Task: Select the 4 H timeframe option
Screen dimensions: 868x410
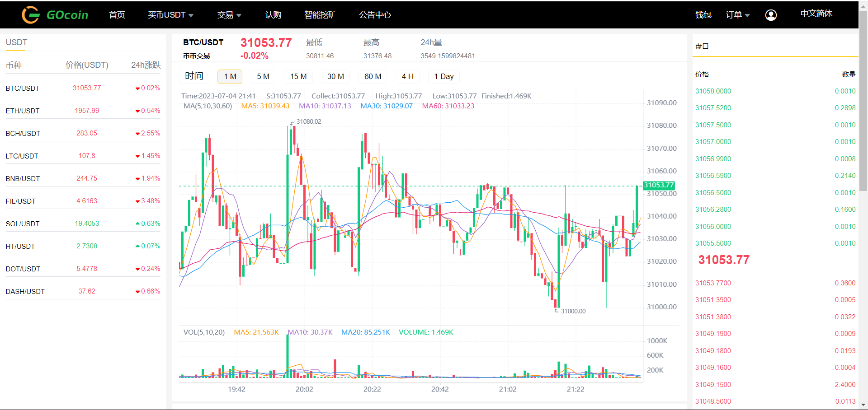Action: tap(407, 76)
